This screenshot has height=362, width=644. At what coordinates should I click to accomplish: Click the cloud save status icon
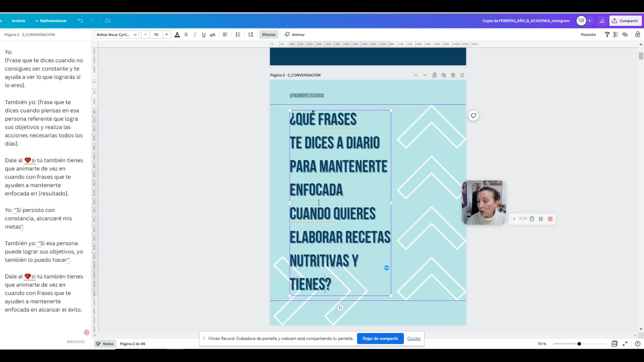pyautogui.click(x=108, y=21)
